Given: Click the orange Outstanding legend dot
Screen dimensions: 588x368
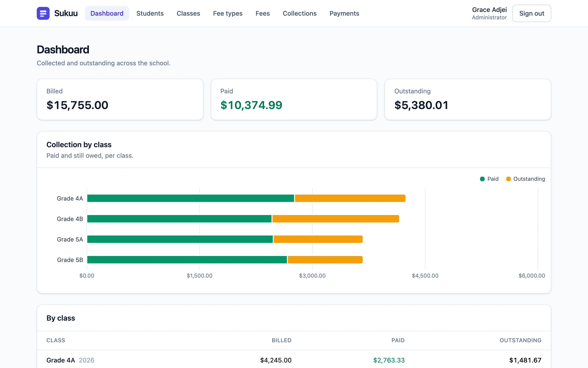Looking at the screenshot, I should pos(508,179).
